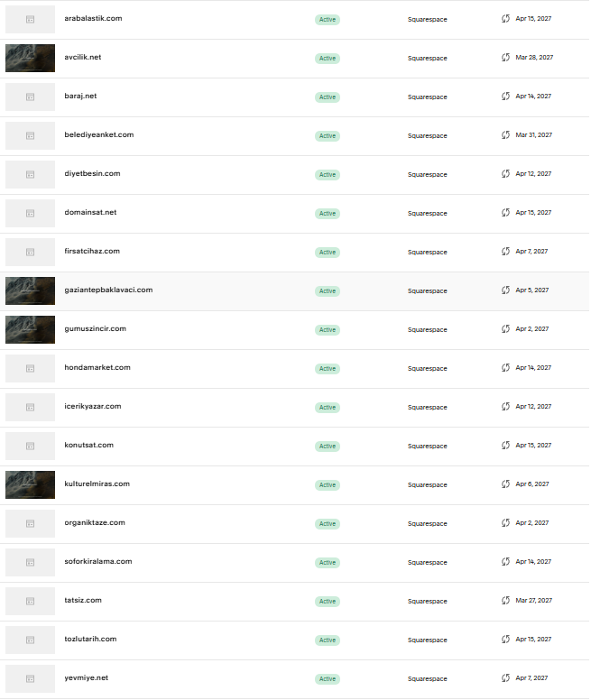The image size is (591, 700).
Task: Click the placeholder site icon for hondamarket.com
Action: 31,368
